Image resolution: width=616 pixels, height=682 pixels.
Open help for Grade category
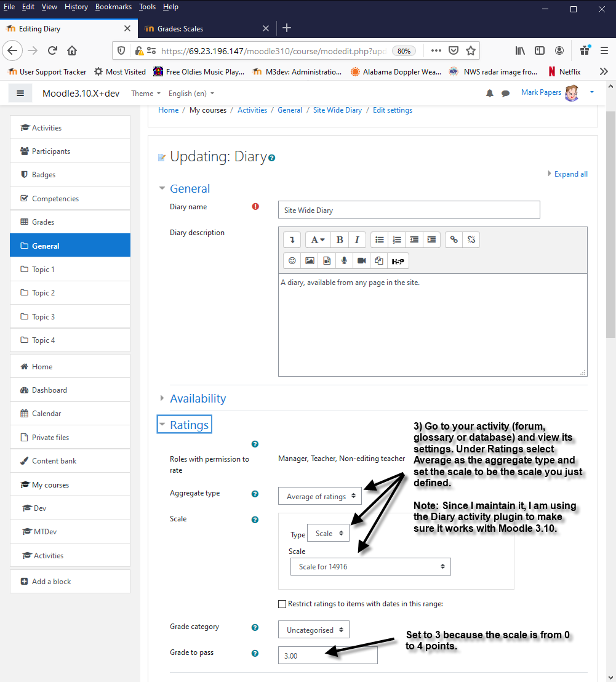[255, 627]
